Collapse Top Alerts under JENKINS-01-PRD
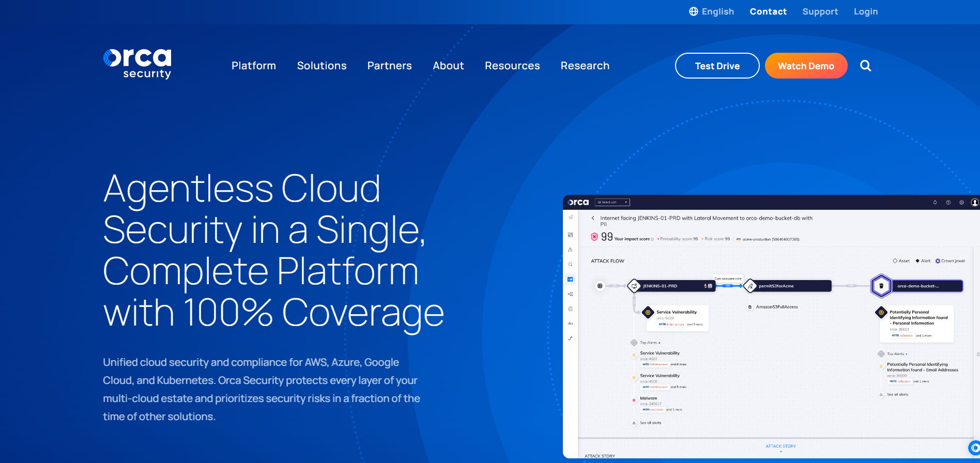The image size is (980, 463). [650, 343]
